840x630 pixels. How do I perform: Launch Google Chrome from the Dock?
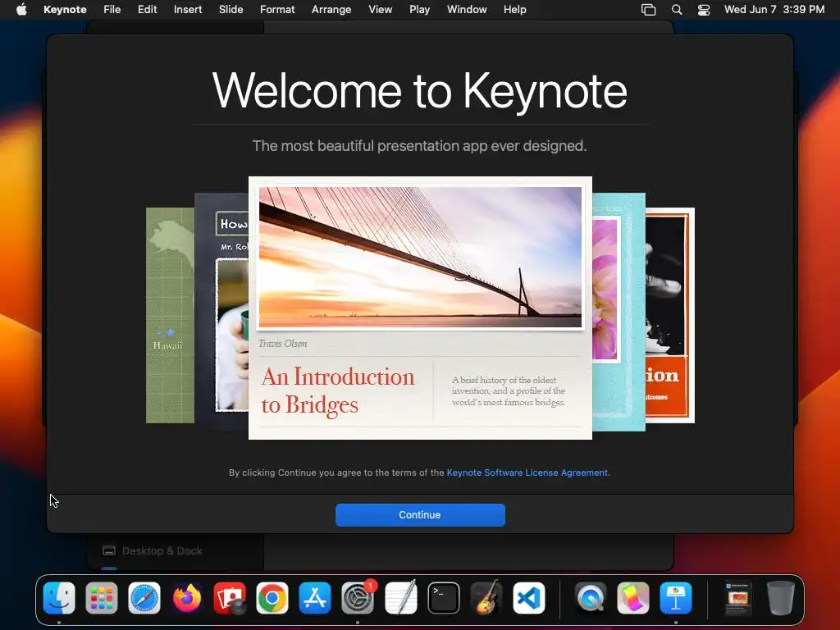[272, 598]
